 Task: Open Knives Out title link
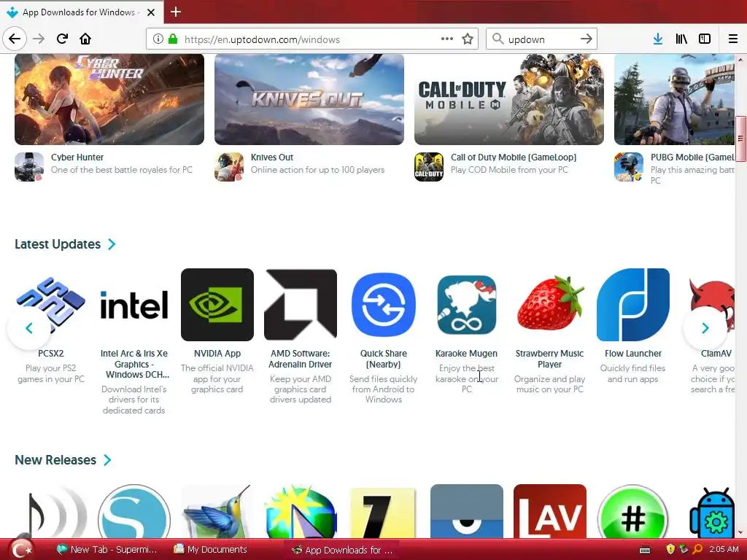pyautogui.click(x=272, y=157)
